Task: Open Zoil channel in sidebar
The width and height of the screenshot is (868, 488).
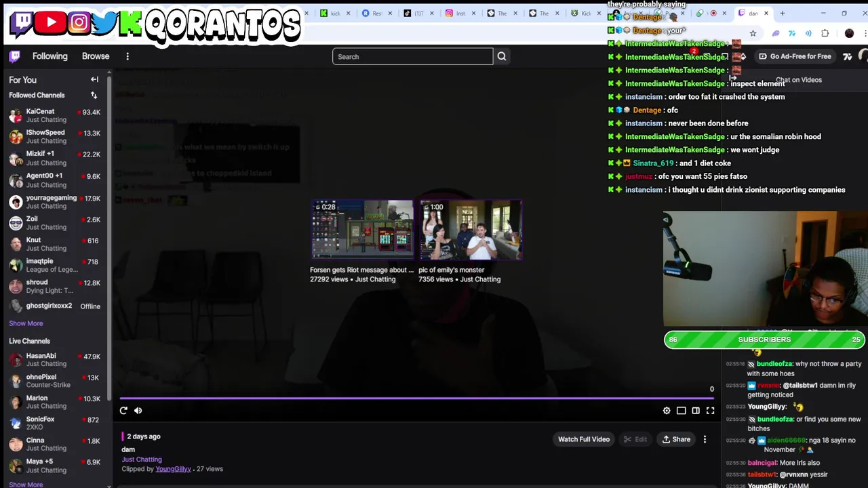Action: coord(54,223)
